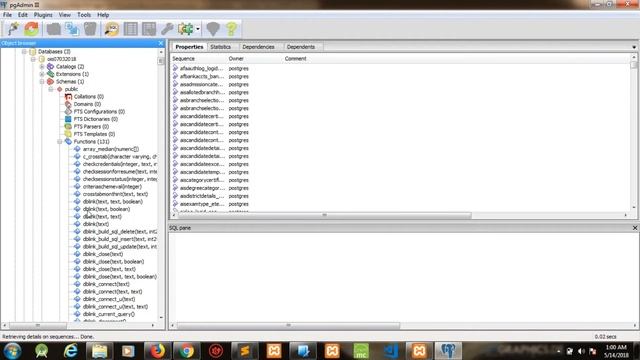Collapse the public schema node

point(51,89)
